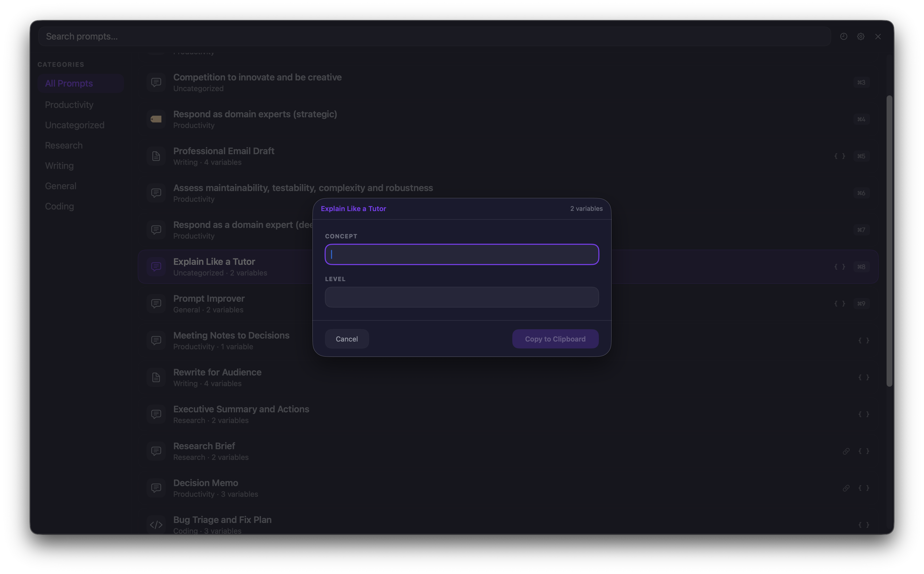Open the history clock icon

tap(844, 36)
